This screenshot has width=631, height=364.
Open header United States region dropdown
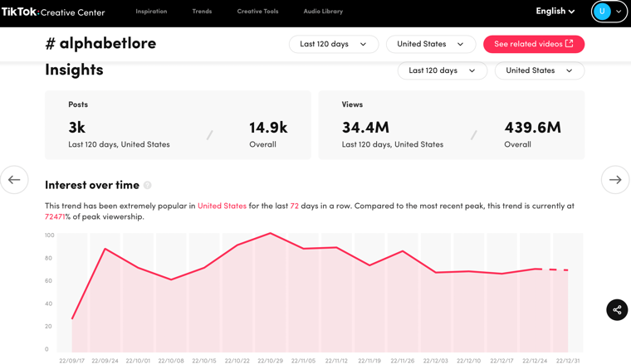[x=431, y=44]
